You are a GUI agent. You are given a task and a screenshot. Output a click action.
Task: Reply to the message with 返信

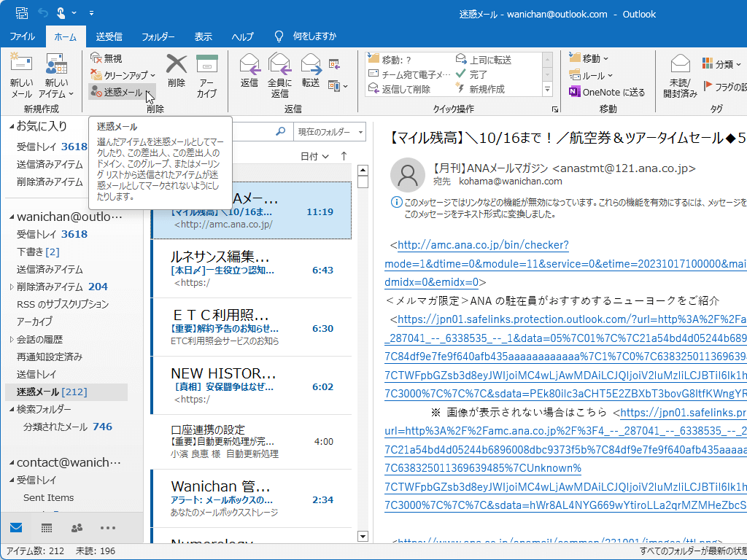coord(249,71)
